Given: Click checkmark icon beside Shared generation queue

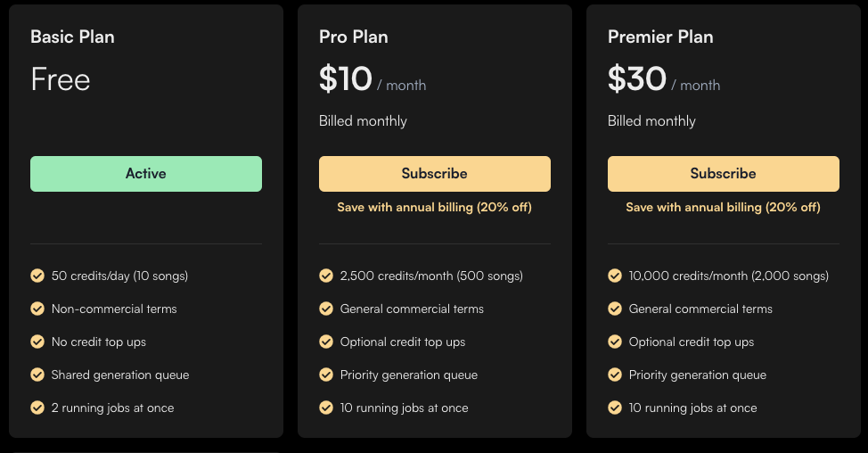Looking at the screenshot, I should (37, 375).
